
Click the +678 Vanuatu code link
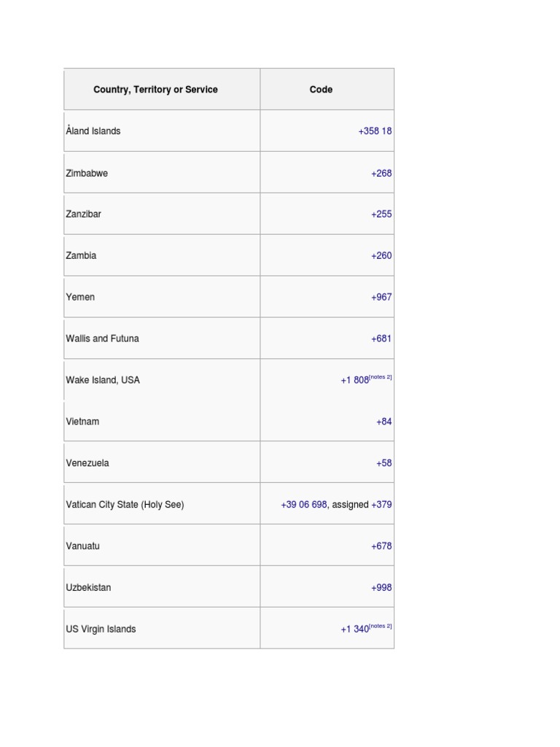[381, 546]
